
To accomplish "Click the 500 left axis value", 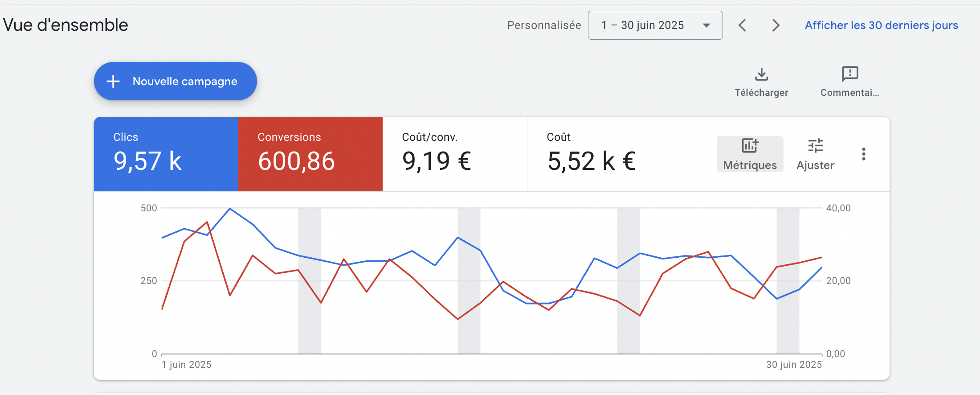I will click(149, 208).
